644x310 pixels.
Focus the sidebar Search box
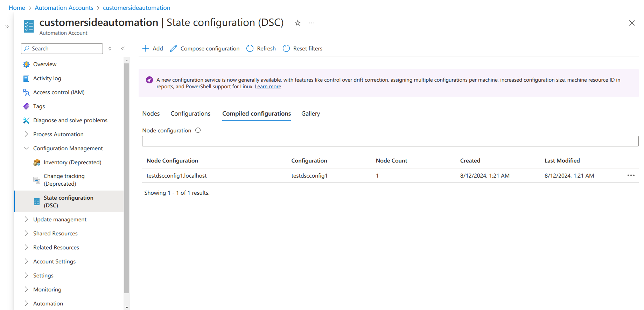click(x=62, y=49)
